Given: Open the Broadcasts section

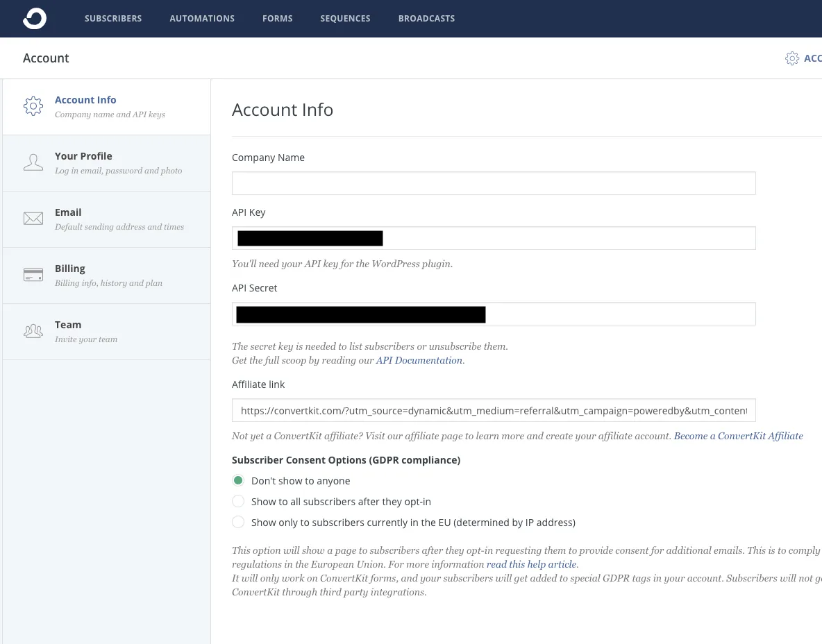Looking at the screenshot, I should (x=426, y=18).
